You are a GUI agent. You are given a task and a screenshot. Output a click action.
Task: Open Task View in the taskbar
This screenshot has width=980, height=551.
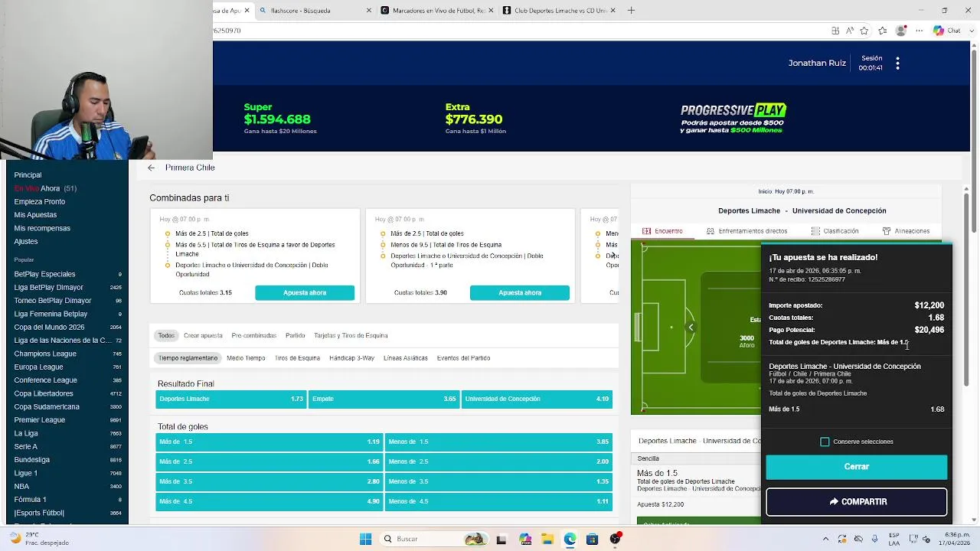[501, 539]
